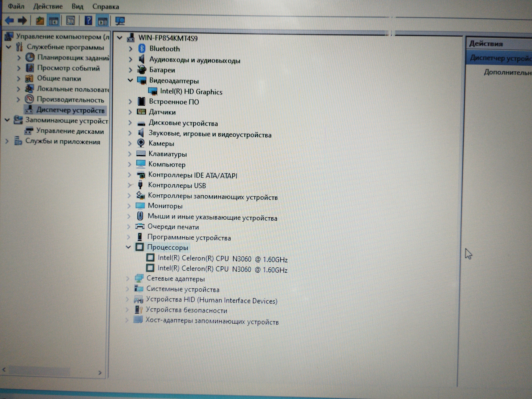Expand the Звуковые, игровые и видеоустройства node

(130, 133)
